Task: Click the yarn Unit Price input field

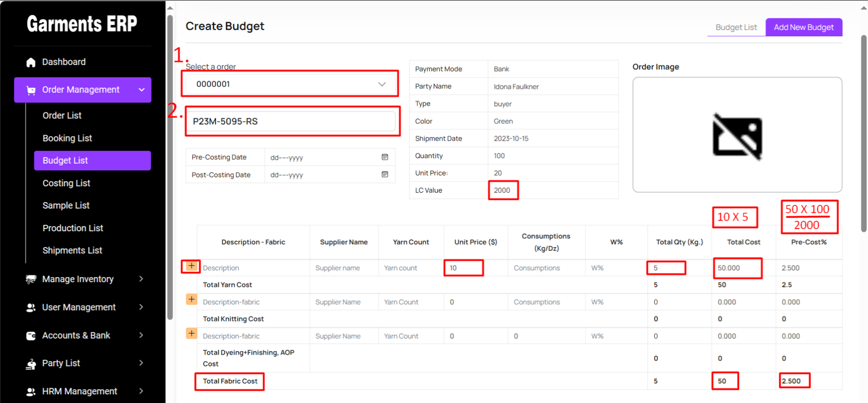Action: (x=464, y=268)
